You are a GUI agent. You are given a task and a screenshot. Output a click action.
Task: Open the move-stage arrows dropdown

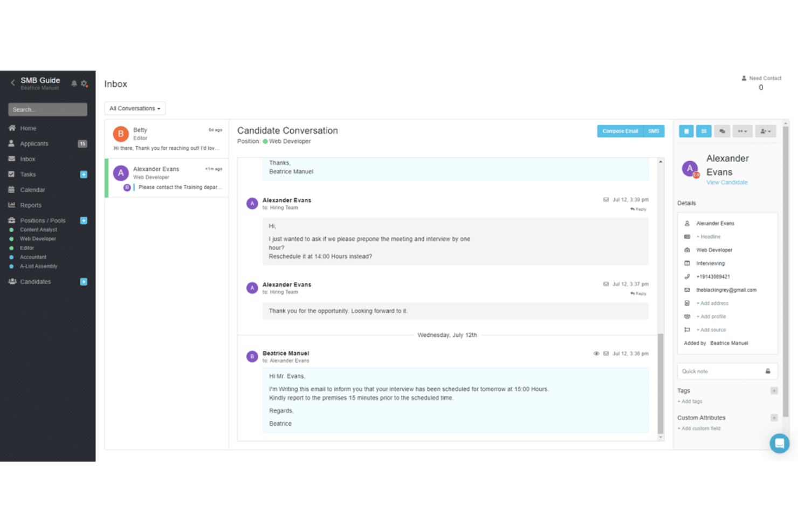tap(742, 131)
